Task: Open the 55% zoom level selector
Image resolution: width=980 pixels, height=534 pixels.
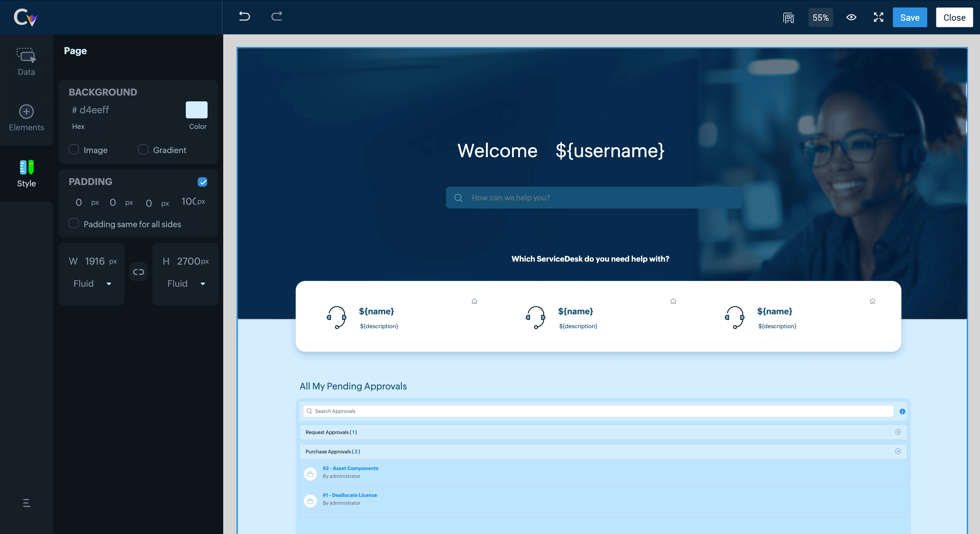Action: pyautogui.click(x=821, y=17)
